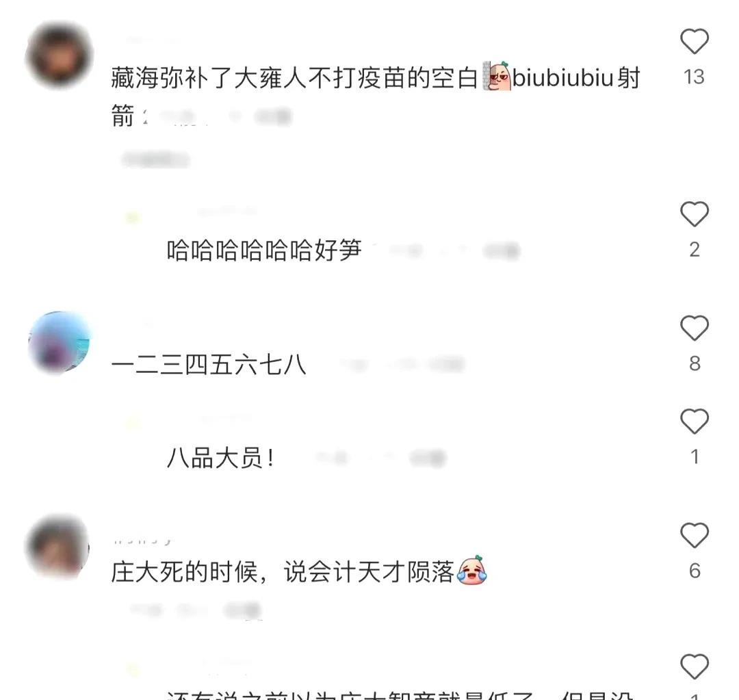Image resolution: width=739 pixels, height=700 pixels.
Task: Like the comment about 藏海 and 疫苗
Action: [695, 41]
